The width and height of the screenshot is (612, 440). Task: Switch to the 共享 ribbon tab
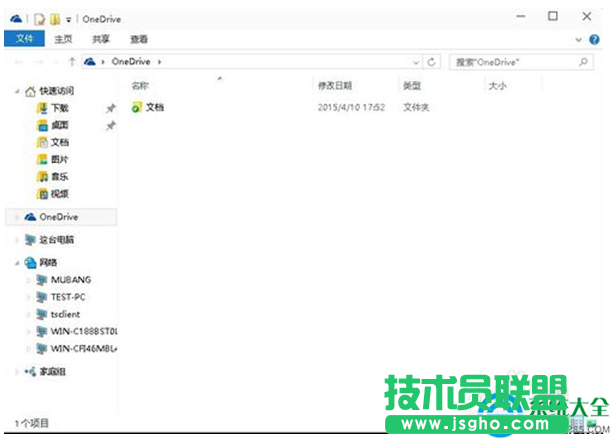[101, 39]
